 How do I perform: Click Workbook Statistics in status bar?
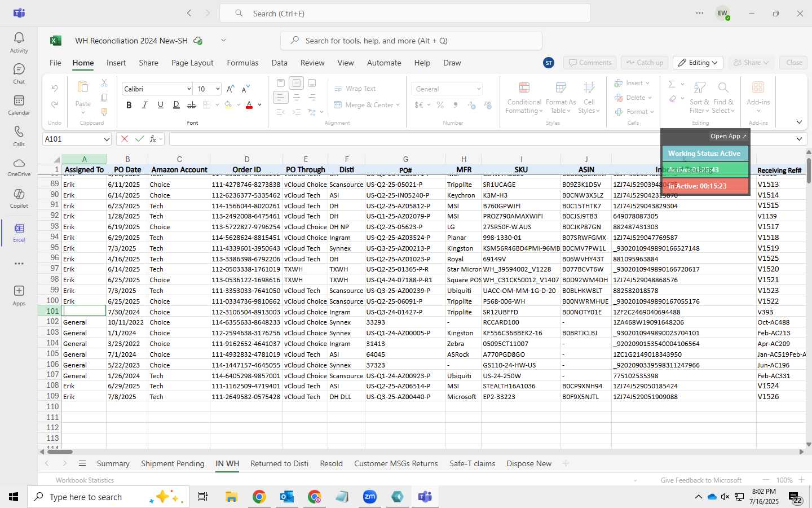point(85,480)
